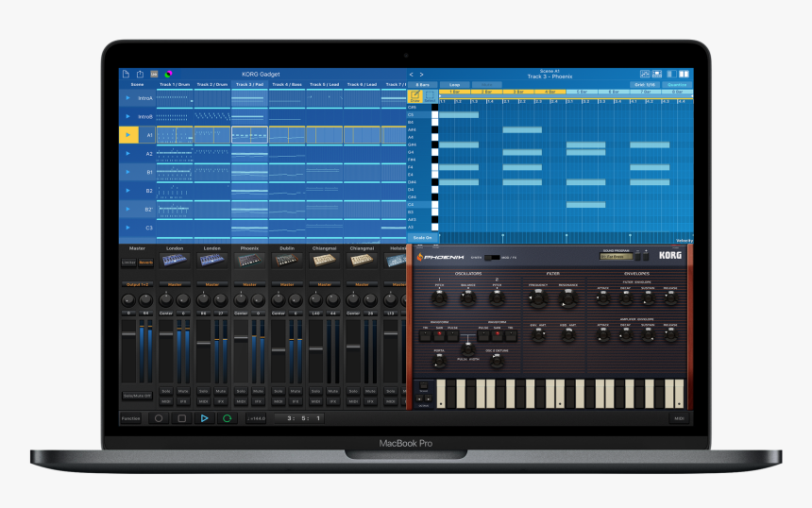Select the Track 2 / Drum header
The image size is (812, 508).
point(212,84)
